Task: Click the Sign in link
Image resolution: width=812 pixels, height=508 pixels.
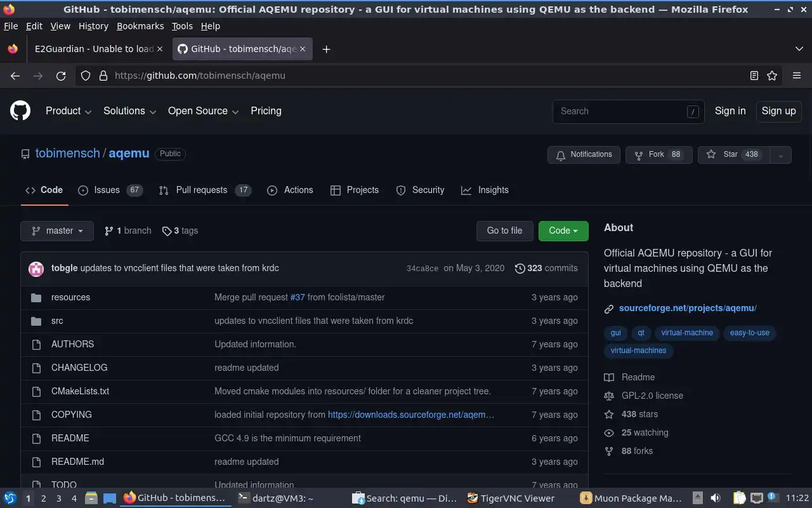Action: [730, 111]
